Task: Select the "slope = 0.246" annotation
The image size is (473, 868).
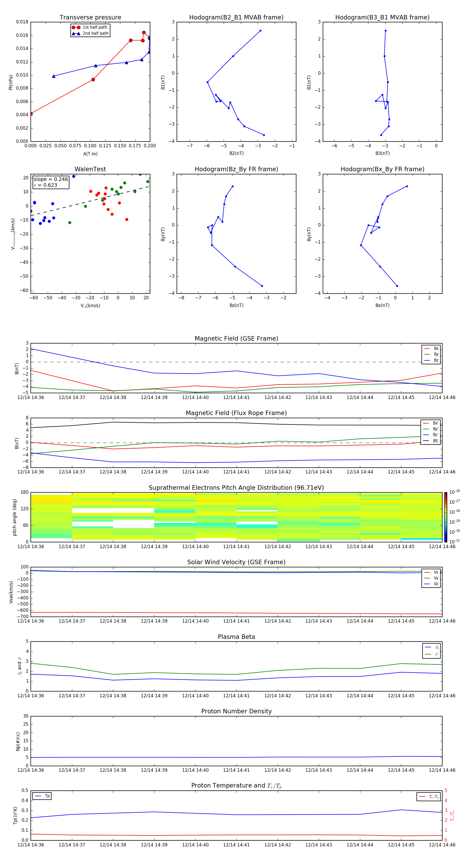Action: pos(51,179)
